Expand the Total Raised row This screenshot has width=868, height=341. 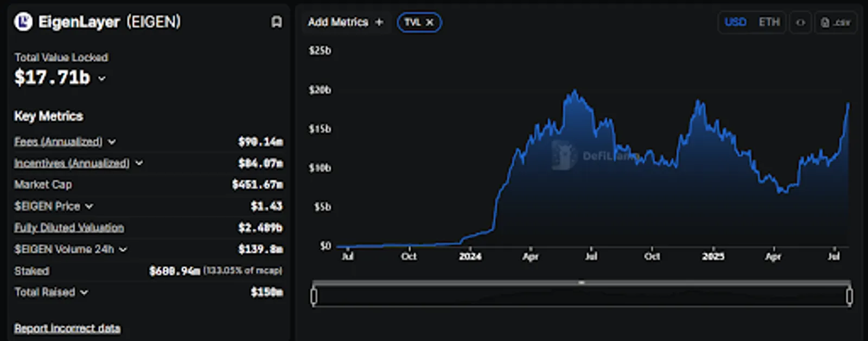(84, 292)
